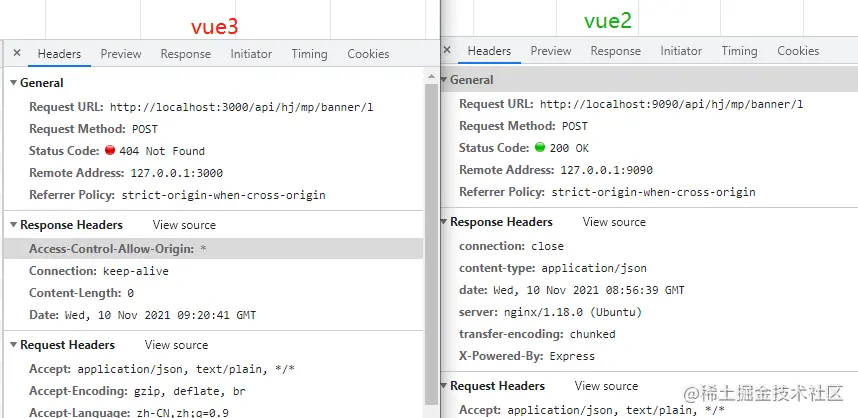
Task: Switch to Initiator tab in vue2 panel
Action: 681,50
